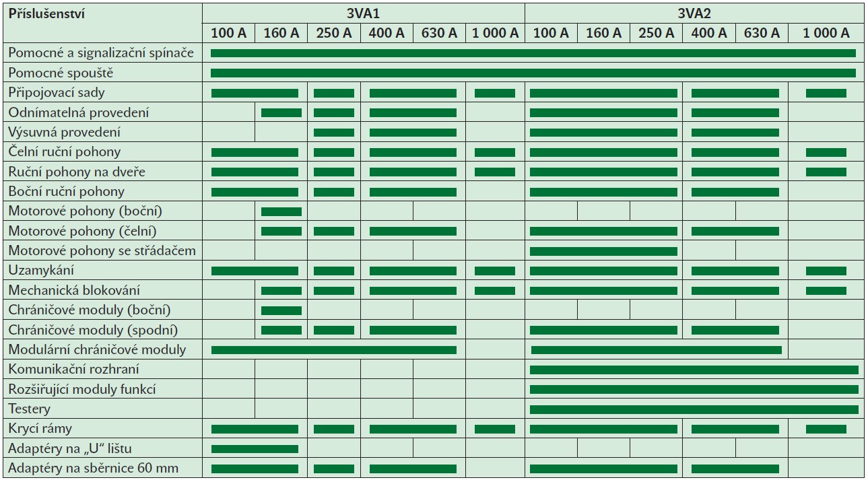
Task: Select row label Krycí rámy
Action: tap(40, 429)
